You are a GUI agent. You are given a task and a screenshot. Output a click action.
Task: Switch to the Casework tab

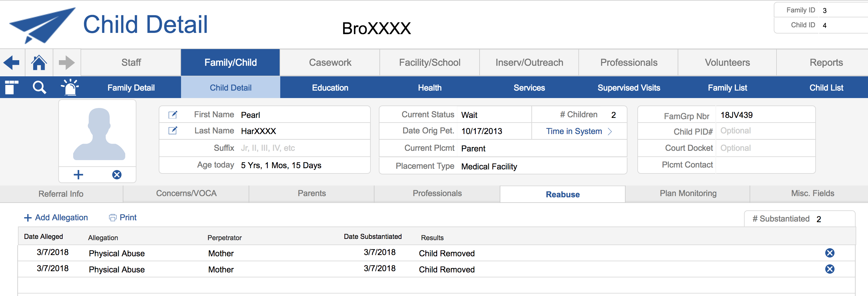pyautogui.click(x=330, y=63)
